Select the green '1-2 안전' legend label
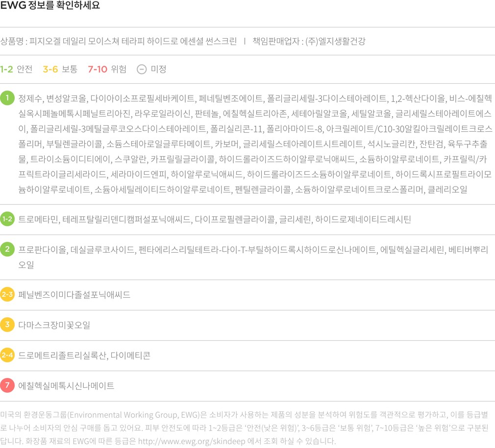 pos(17,69)
